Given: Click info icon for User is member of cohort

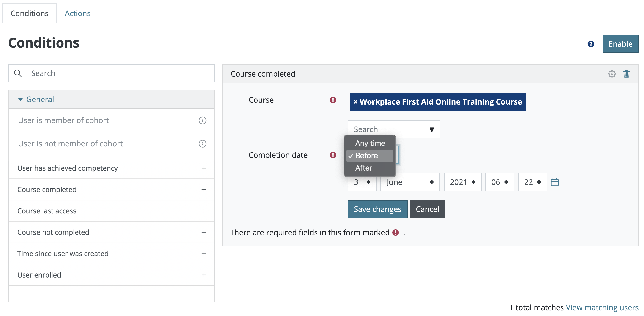Looking at the screenshot, I should point(202,120).
